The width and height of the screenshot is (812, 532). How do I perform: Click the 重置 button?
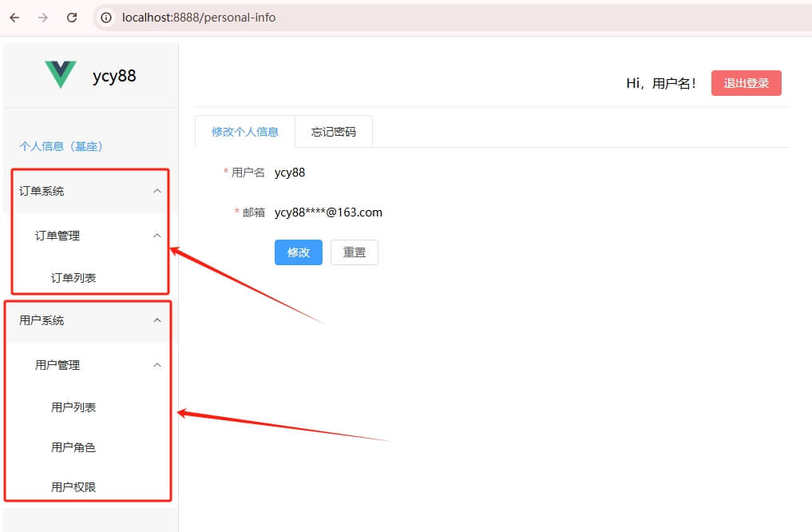(354, 252)
